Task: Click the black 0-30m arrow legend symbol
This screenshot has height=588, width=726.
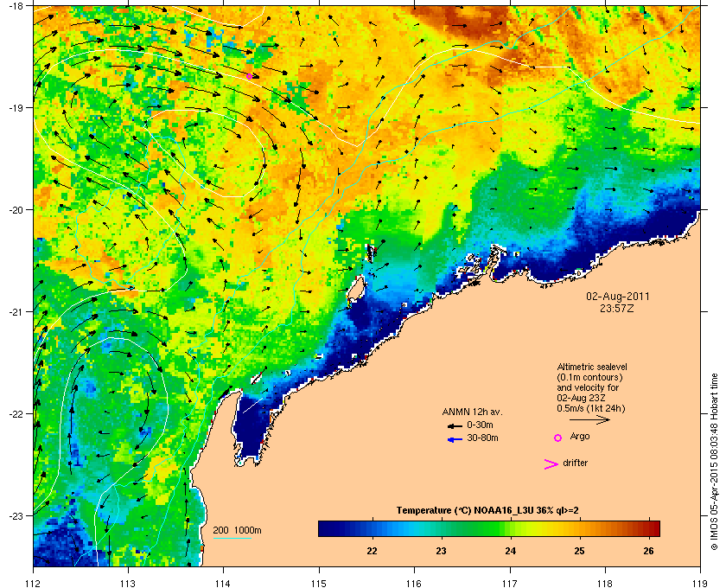Action: [x=455, y=425]
